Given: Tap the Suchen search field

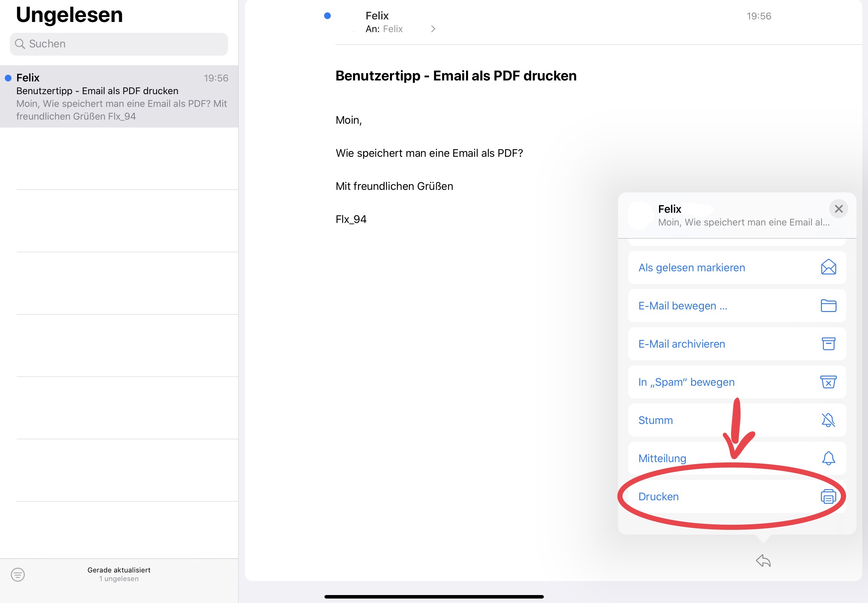Looking at the screenshot, I should click(119, 44).
